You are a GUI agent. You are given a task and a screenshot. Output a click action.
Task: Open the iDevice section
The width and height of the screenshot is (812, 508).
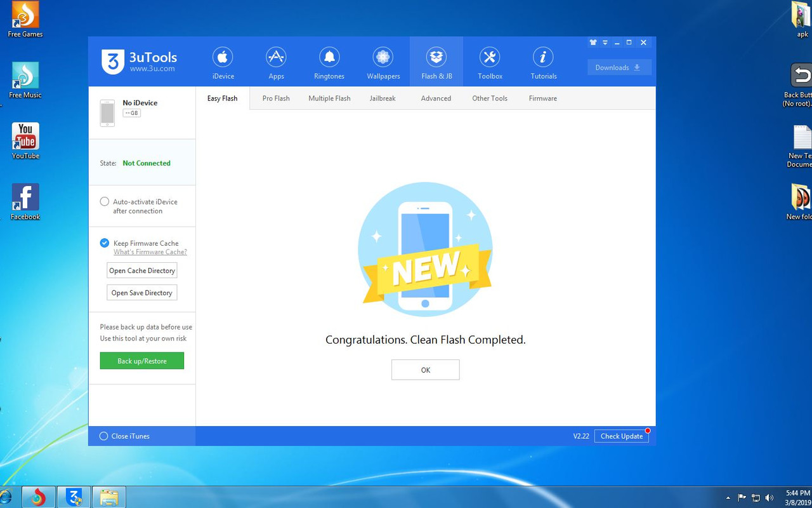click(223, 62)
